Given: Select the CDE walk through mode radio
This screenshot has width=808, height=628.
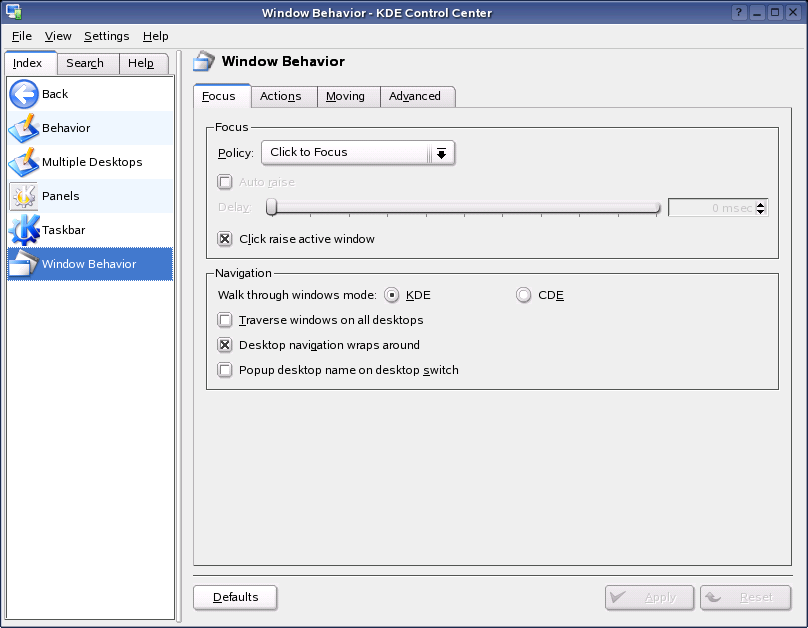Looking at the screenshot, I should (x=524, y=295).
